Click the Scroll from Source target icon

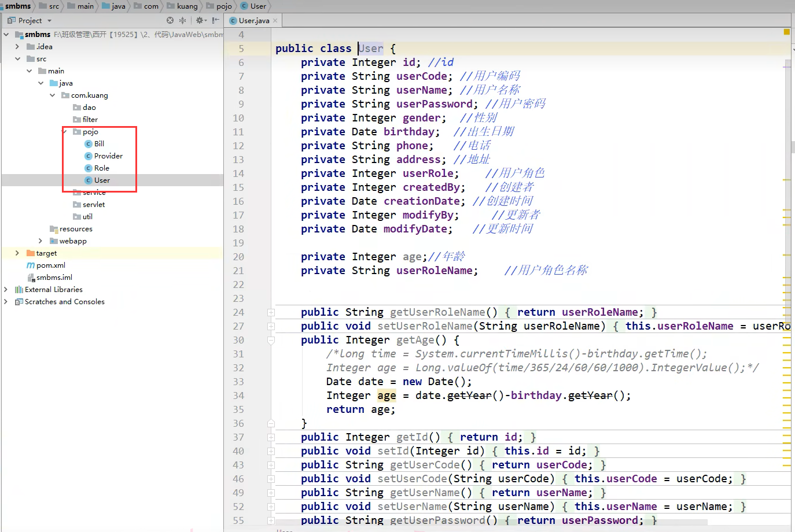point(170,20)
